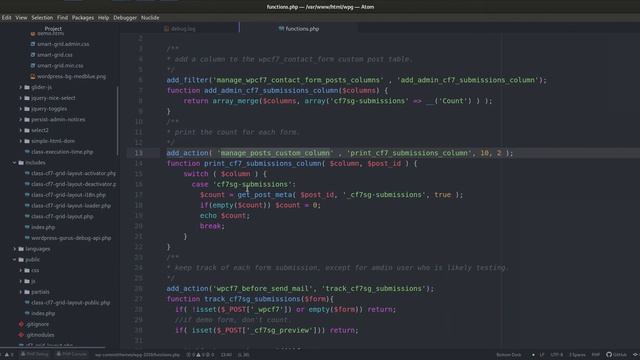
Task: Expand the persist-admin-notices folder
Action: tap(20, 119)
